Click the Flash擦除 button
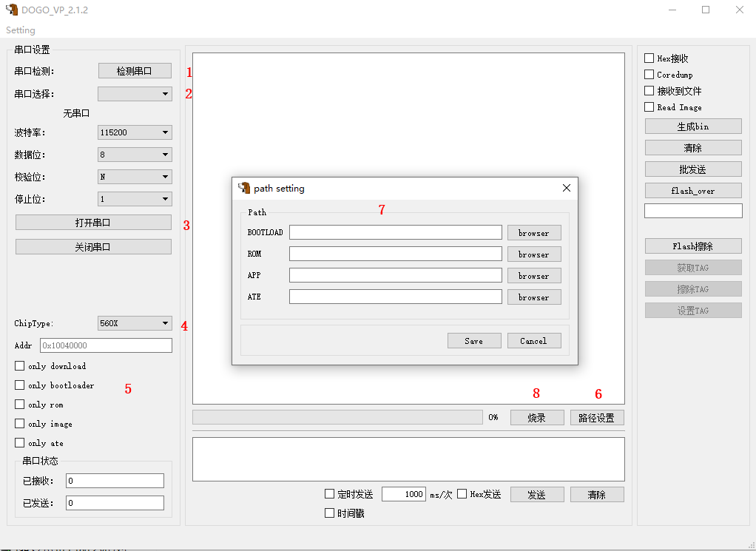 (x=693, y=246)
